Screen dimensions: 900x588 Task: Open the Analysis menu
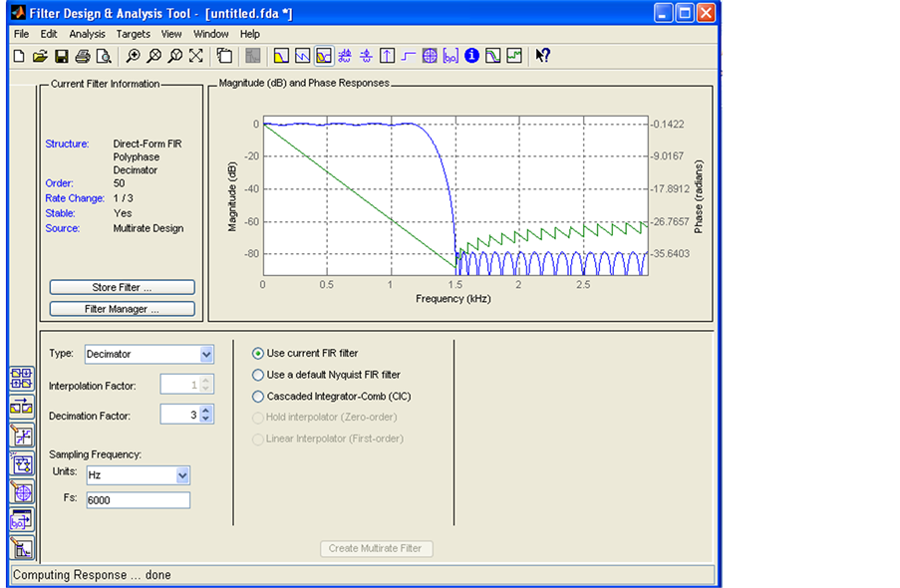88,34
